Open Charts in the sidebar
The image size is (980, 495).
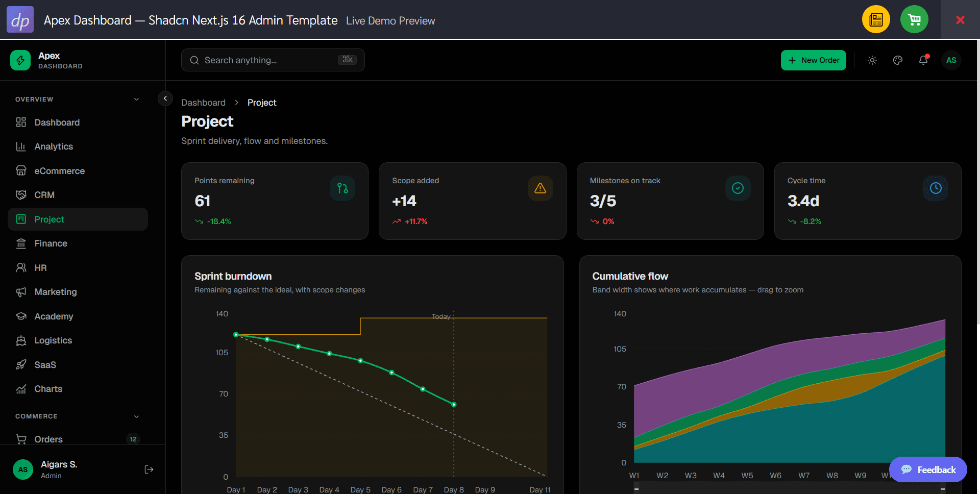78,389
